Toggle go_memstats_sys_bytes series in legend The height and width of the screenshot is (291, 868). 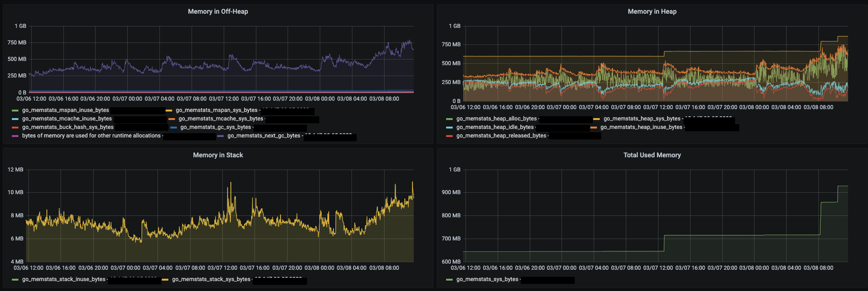[x=487, y=279]
